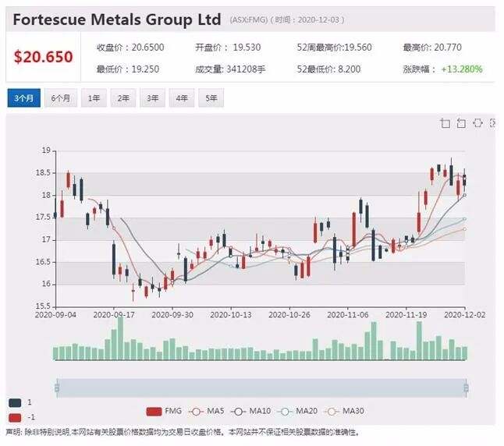Click the 2020-09-30 axis date label
The width and height of the screenshot is (504, 446).
(172, 314)
